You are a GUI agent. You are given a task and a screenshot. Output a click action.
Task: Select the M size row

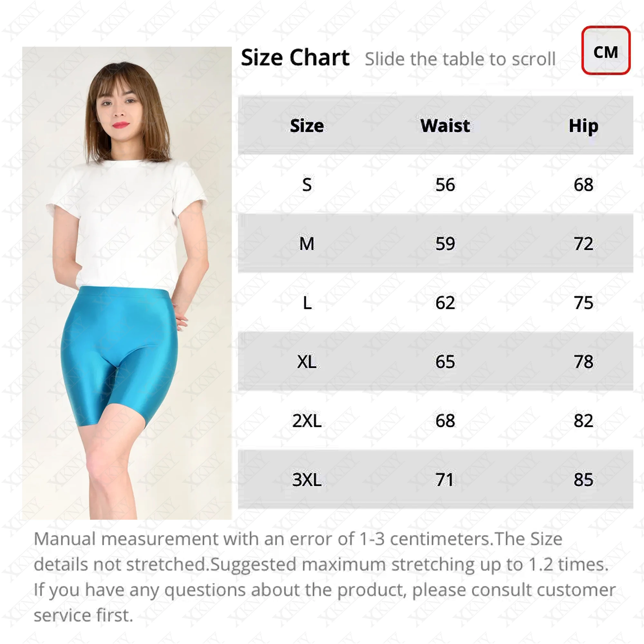click(x=436, y=243)
